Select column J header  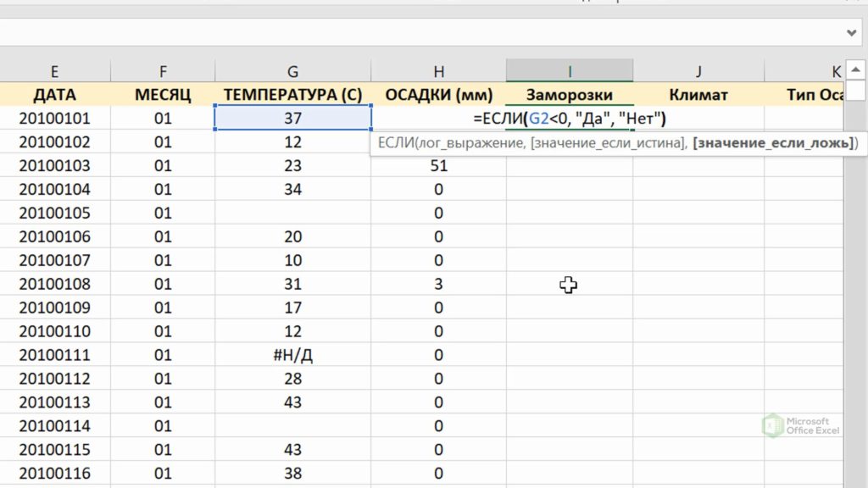pyautogui.click(x=698, y=71)
